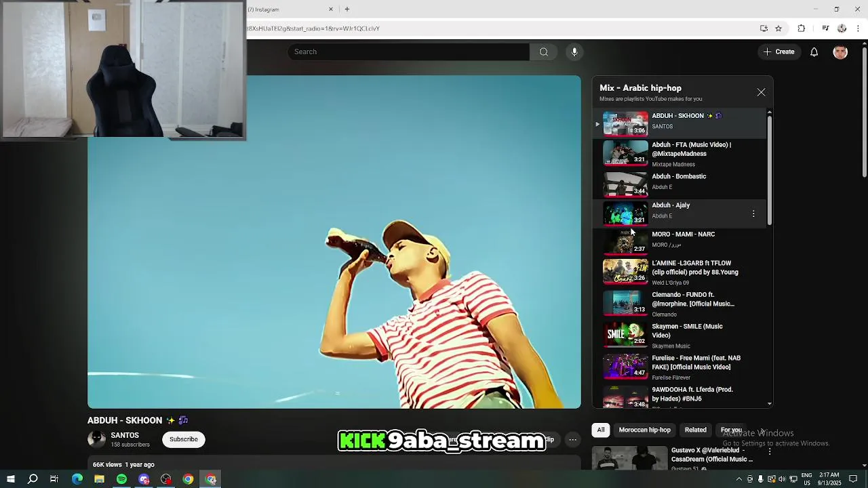Click the mix panel scrollbar

(769, 171)
